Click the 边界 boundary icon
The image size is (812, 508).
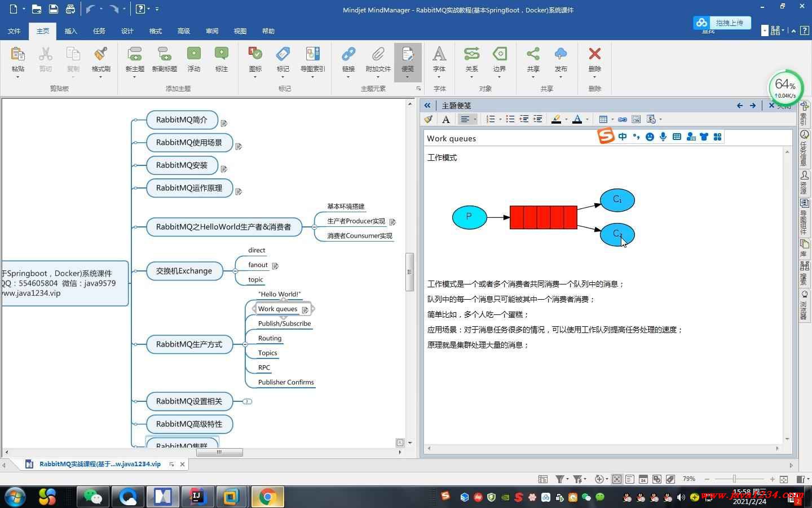tap(500, 54)
